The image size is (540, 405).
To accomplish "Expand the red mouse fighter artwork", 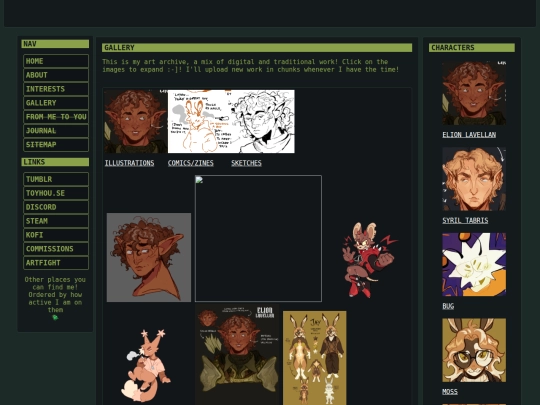I will coord(369,260).
